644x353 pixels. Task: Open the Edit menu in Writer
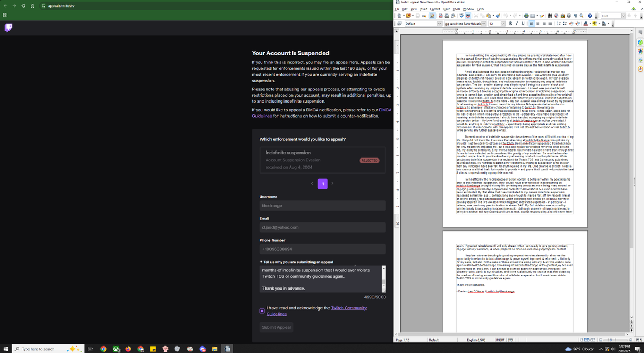[405, 9]
